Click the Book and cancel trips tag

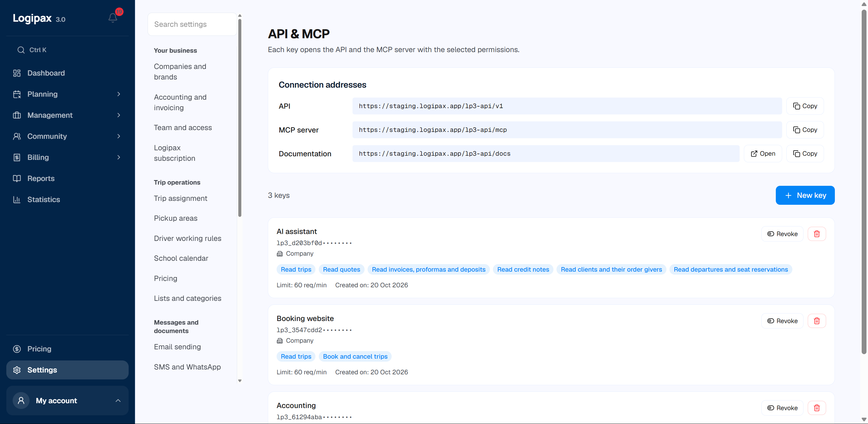[355, 356]
